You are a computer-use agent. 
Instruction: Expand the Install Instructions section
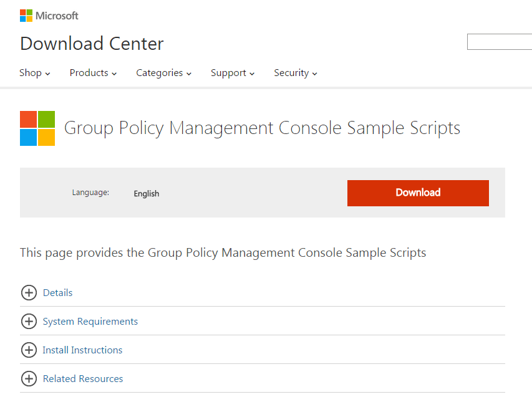(x=82, y=350)
